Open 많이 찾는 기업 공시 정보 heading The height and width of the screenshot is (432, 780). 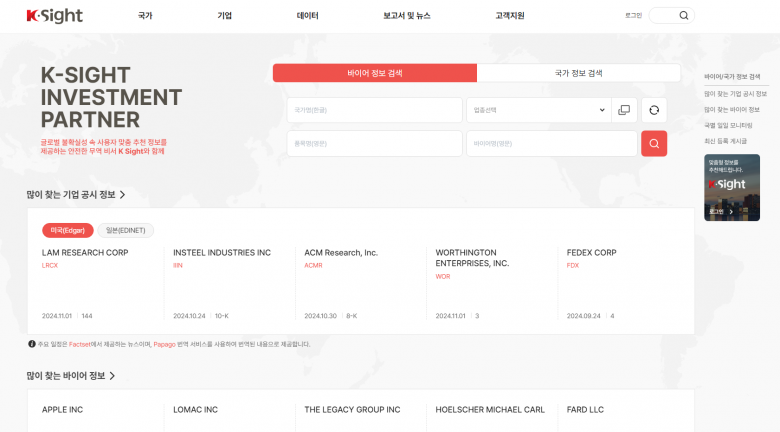point(71,195)
